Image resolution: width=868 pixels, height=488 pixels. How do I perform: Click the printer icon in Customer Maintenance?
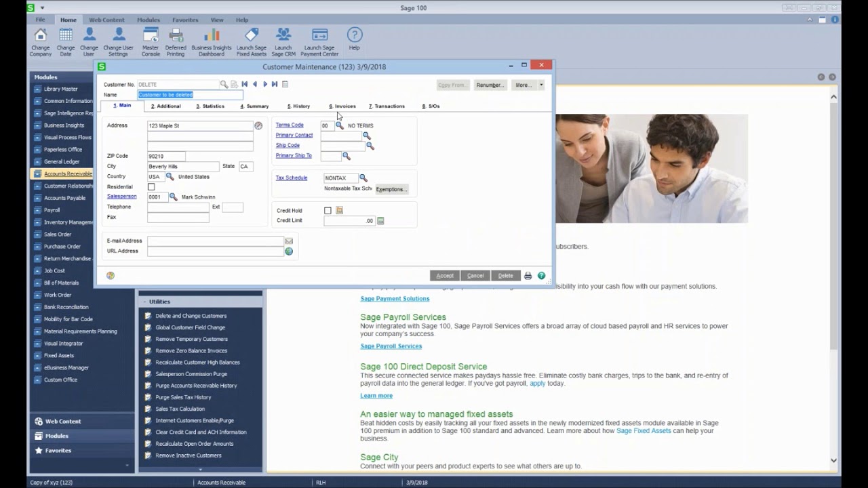(x=528, y=276)
